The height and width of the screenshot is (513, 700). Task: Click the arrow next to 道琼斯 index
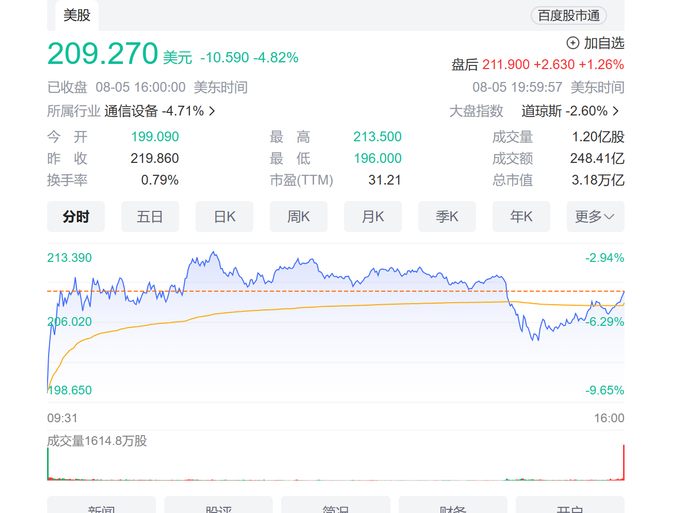(x=615, y=111)
